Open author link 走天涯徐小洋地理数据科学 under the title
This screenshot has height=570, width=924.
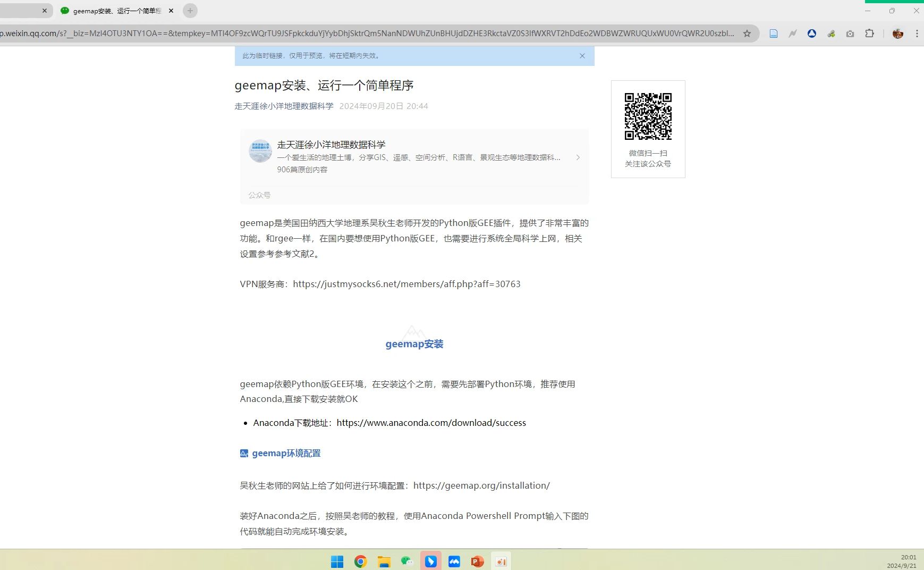coord(284,106)
